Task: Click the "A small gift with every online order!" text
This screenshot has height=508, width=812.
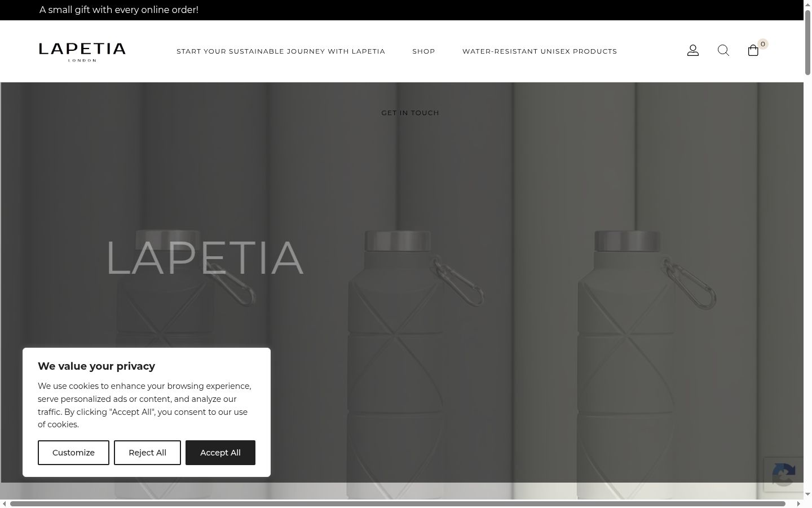Action: 119,10
